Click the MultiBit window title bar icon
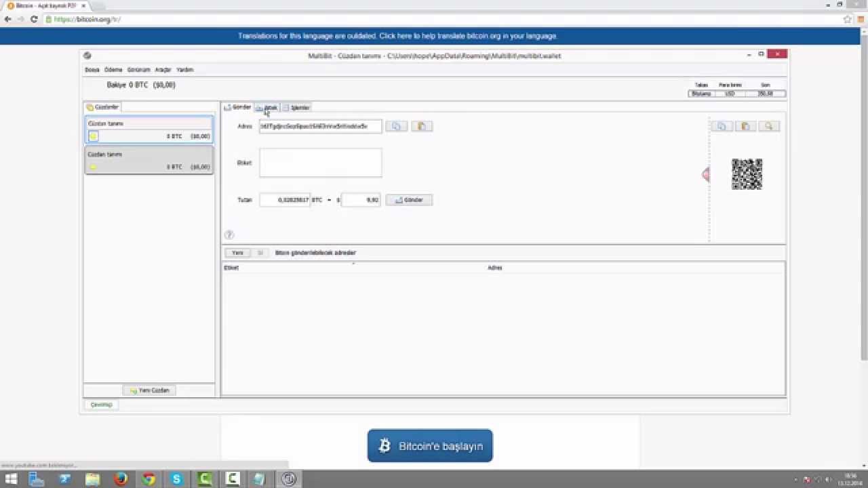This screenshot has width=868, height=488. coord(87,56)
